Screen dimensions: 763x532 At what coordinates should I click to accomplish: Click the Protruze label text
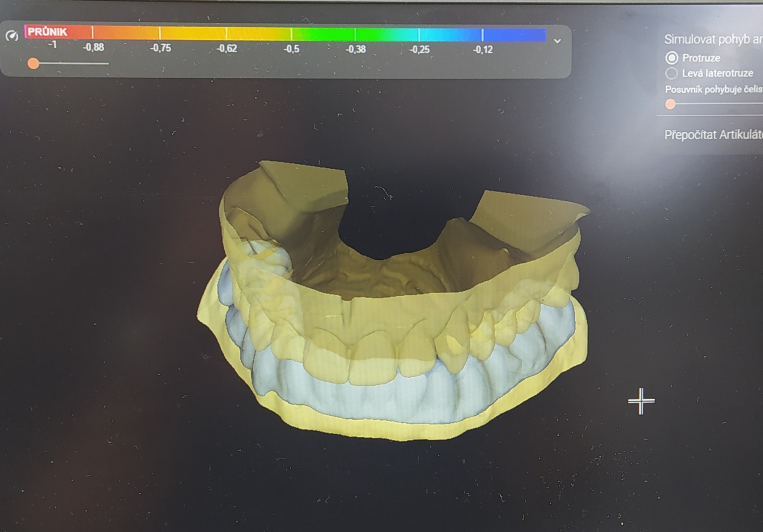tap(701, 58)
